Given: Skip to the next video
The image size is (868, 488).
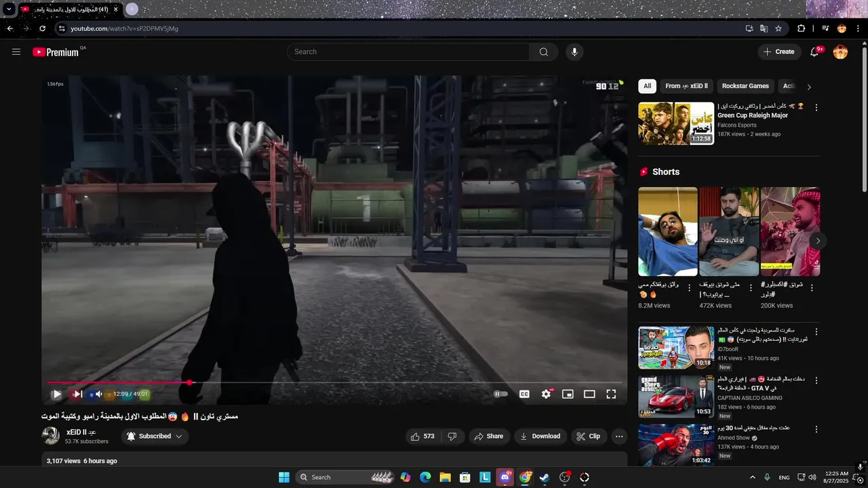Looking at the screenshot, I should click(77, 394).
